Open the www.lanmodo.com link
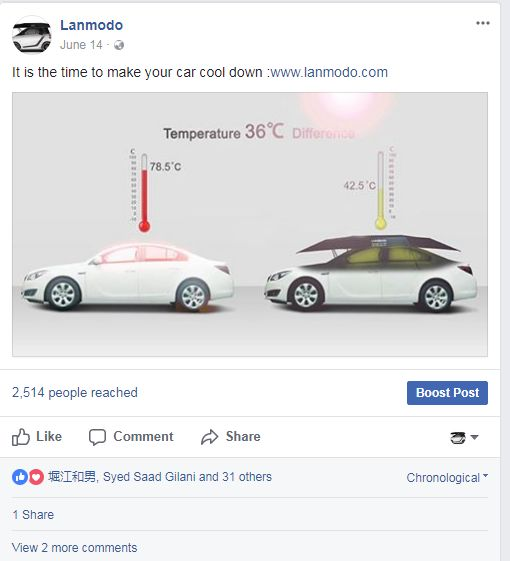The width and height of the screenshot is (510, 561). (329, 72)
